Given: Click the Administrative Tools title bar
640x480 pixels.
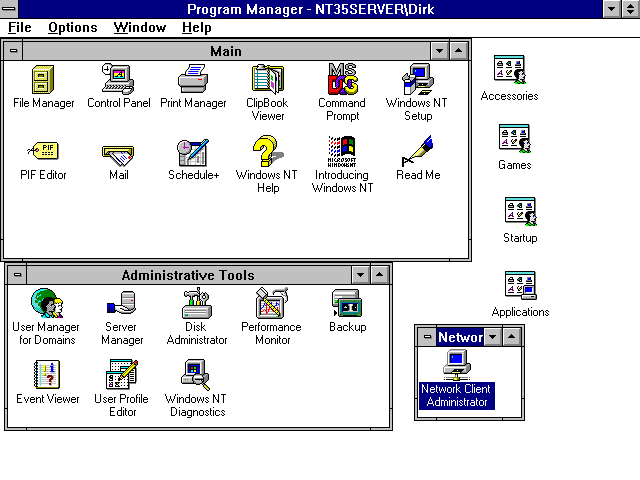Looking at the screenshot, I should 189,275.
